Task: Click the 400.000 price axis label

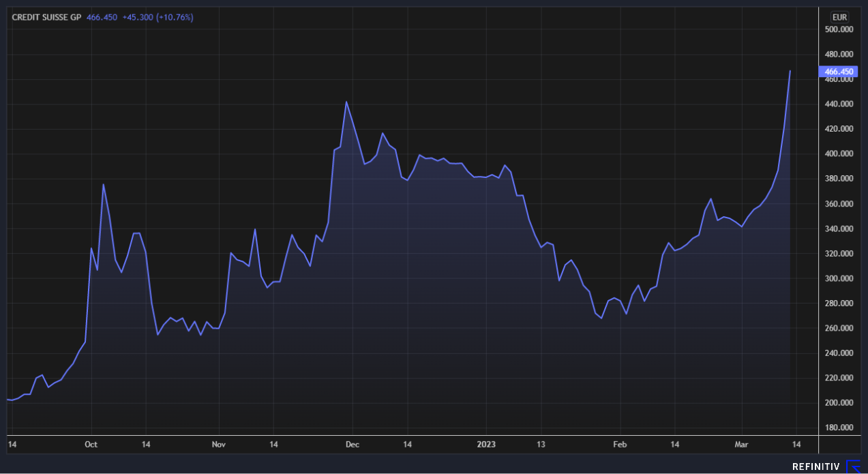Action: click(839, 154)
